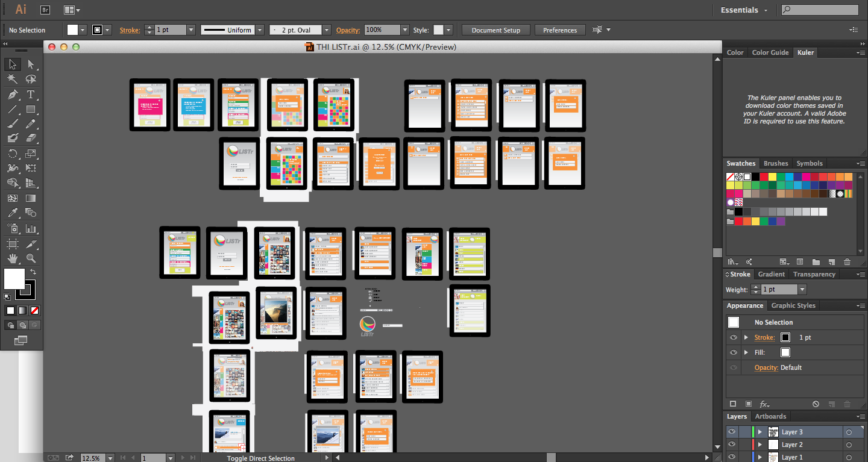Expand Stroke attribute in Appearance panel
868x462 pixels.
pyautogui.click(x=746, y=337)
